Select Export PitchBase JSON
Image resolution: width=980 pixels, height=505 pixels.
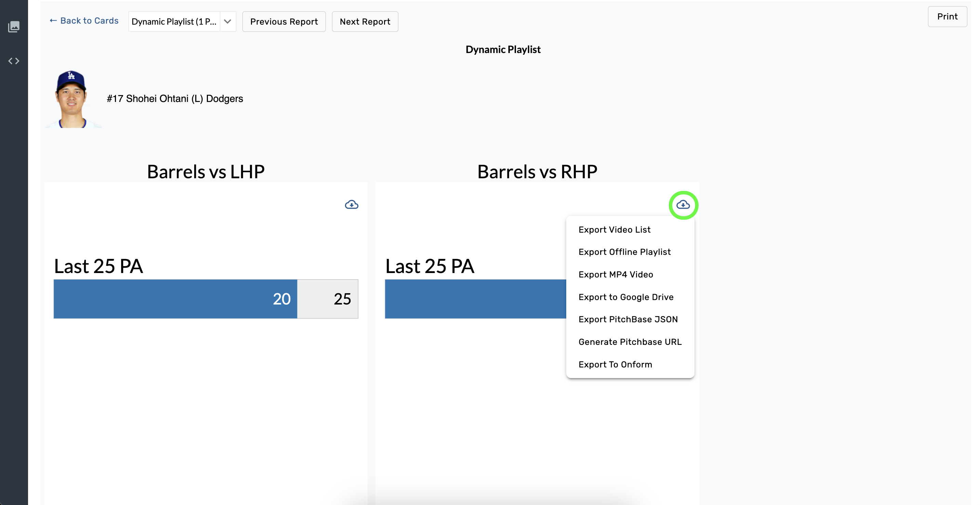click(x=628, y=319)
